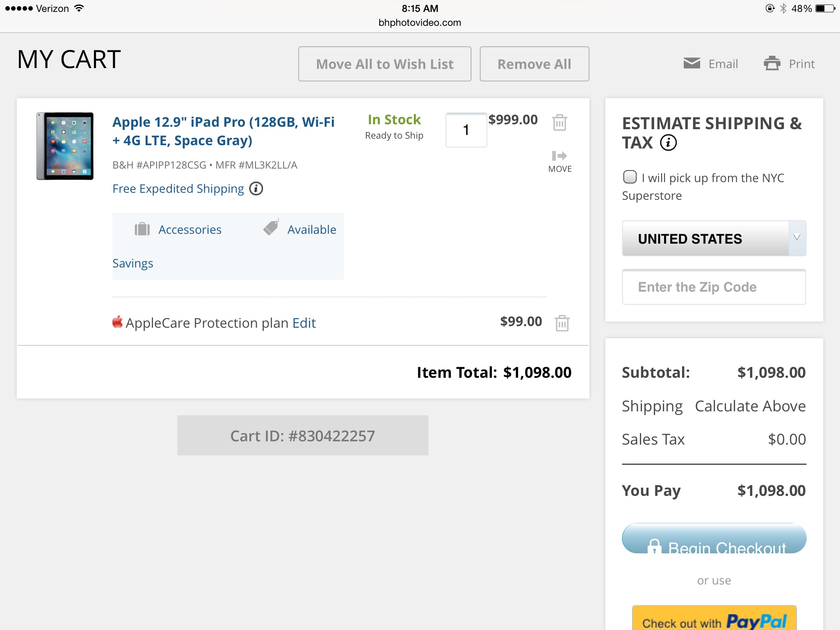This screenshot has height=630, width=840.
Task: Open the Apple 12.9" iPad Pro product link
Action: click(x=224, y=131)
